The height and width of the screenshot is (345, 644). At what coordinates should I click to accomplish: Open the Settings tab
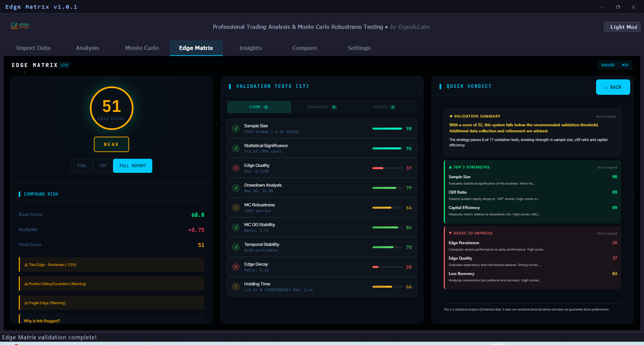pos(359,48)
